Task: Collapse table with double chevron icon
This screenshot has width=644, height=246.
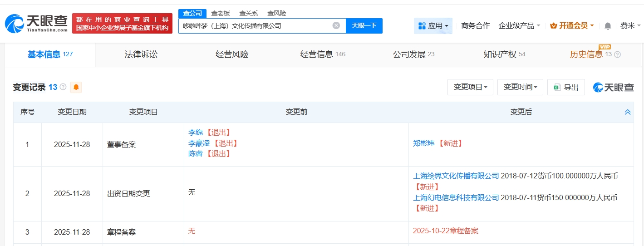Action: coord(628,112)
